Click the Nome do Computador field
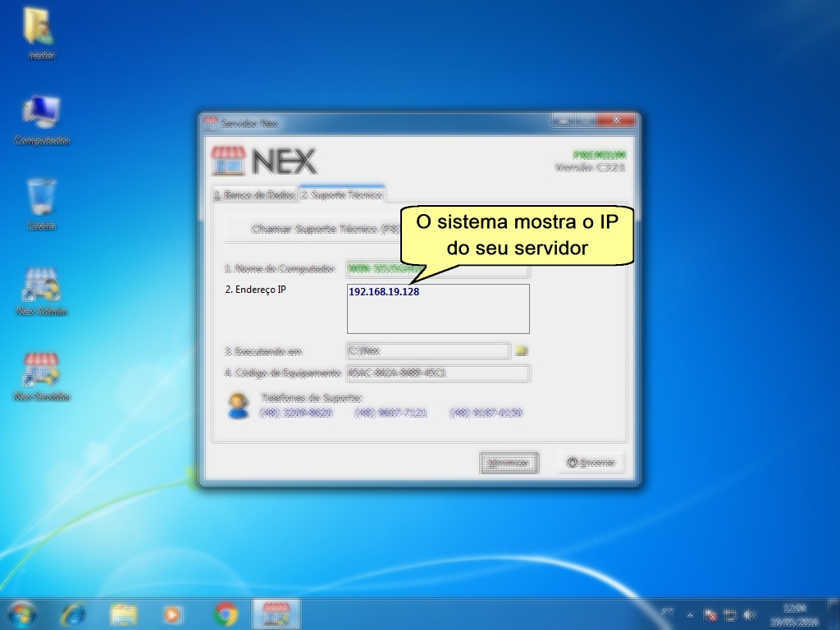The image size is (840, 630). pyautogui.click(x=438, y=268)
